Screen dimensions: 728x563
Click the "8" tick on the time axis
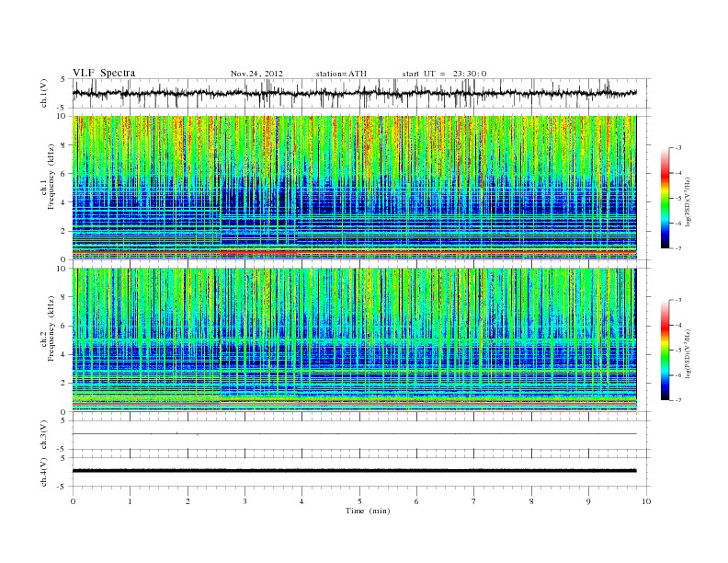[531, 501]
